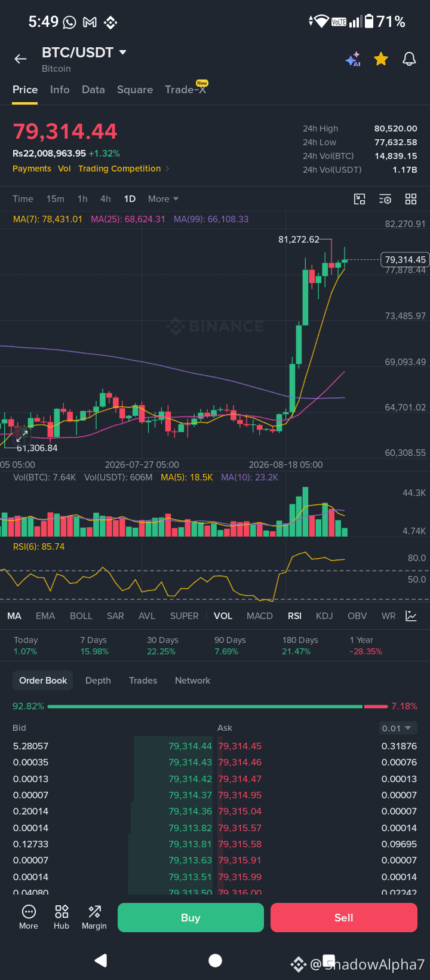
Task: Toggle the MA indicator
Action: tap(14, 616)
